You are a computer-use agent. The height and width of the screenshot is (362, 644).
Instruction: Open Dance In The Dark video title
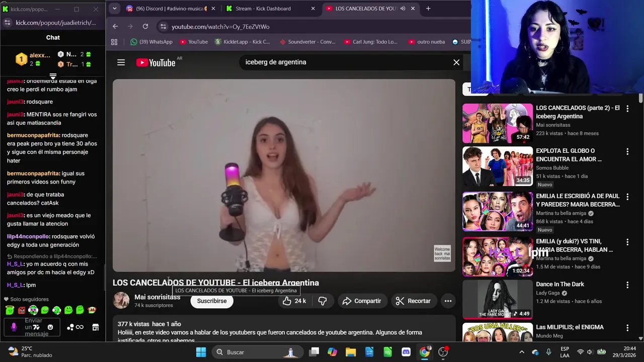560,284
